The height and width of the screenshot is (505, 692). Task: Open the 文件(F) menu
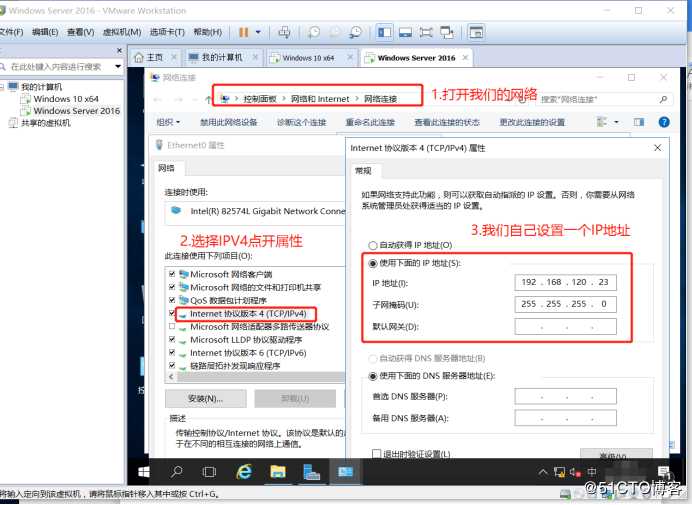pos(11,32)
